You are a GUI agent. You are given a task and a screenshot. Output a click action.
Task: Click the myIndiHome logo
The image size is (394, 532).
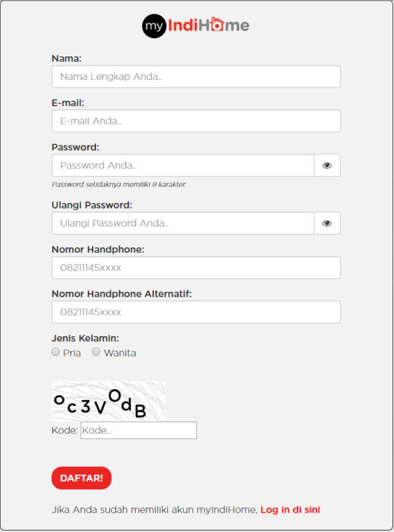coord(195,26)
